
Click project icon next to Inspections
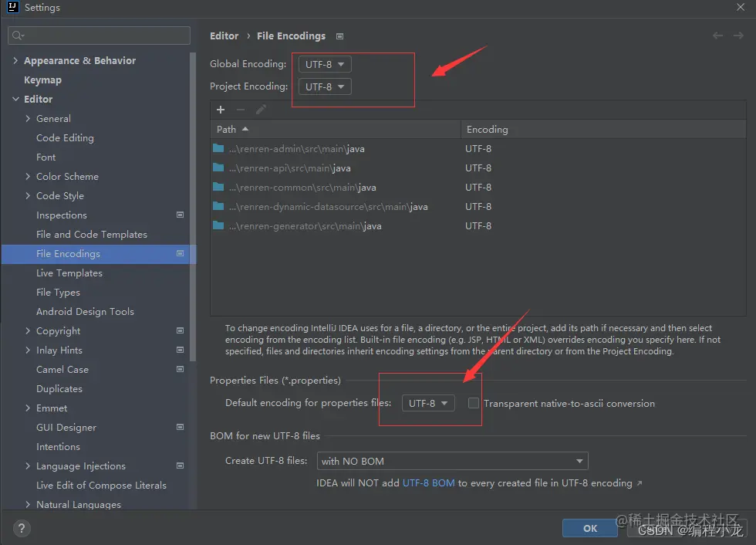[x=181, y=215]
